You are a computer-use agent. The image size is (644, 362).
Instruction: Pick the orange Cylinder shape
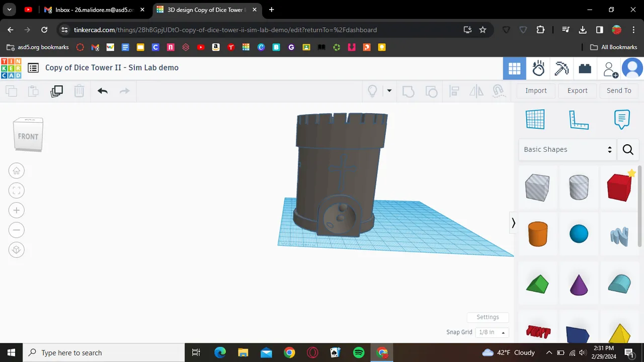point(537,234)
